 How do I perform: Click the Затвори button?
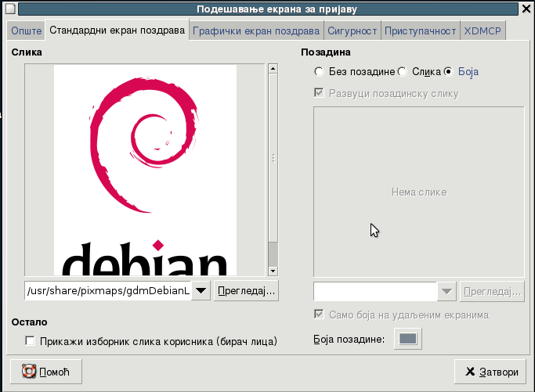[x=490, y=372]
